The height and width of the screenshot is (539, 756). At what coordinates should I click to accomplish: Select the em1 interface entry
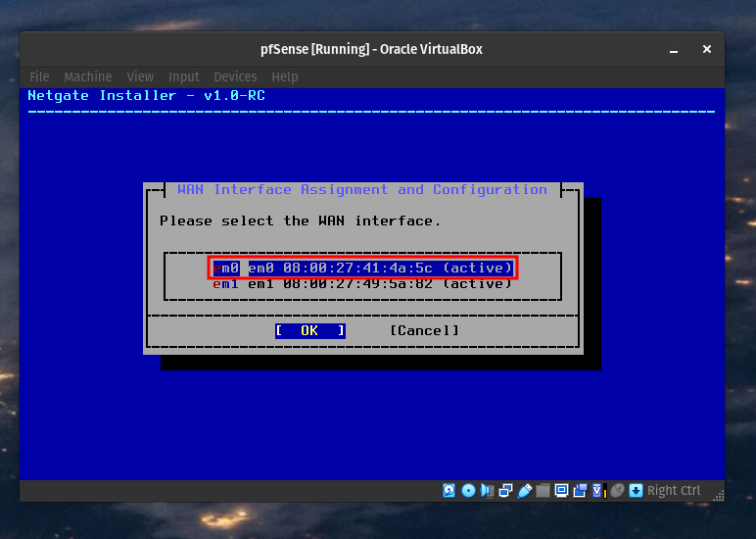(x=362, y=284)
